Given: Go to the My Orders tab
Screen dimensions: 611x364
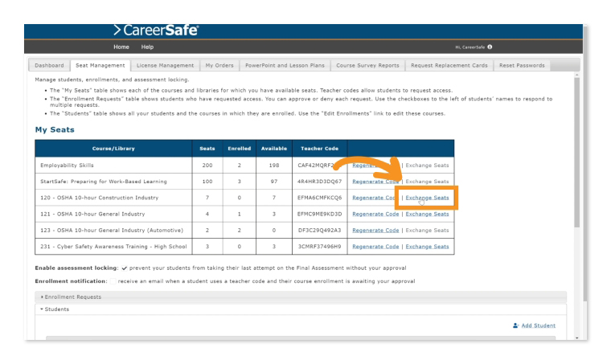Looking at the screenshot, I should tap(219, 65).
